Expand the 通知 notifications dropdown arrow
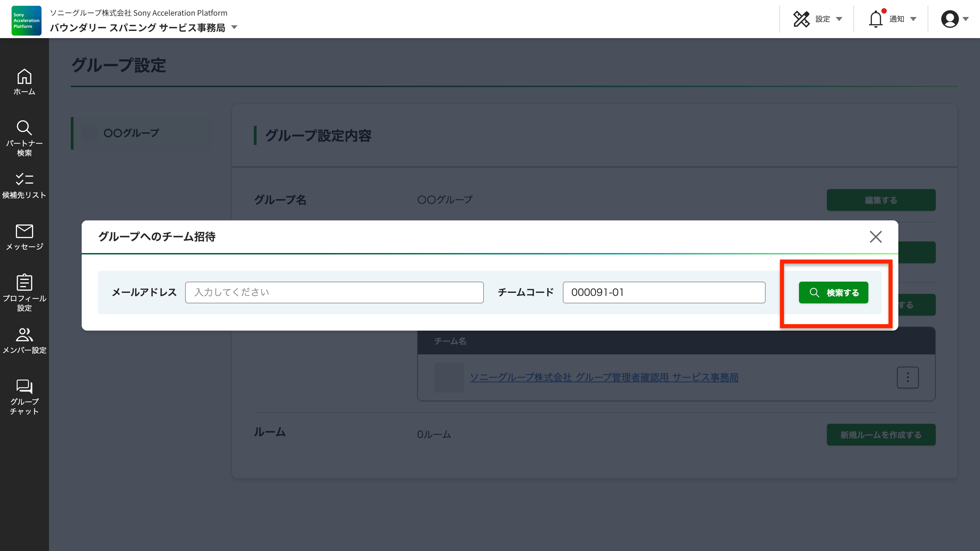 [x=913, y=19]
